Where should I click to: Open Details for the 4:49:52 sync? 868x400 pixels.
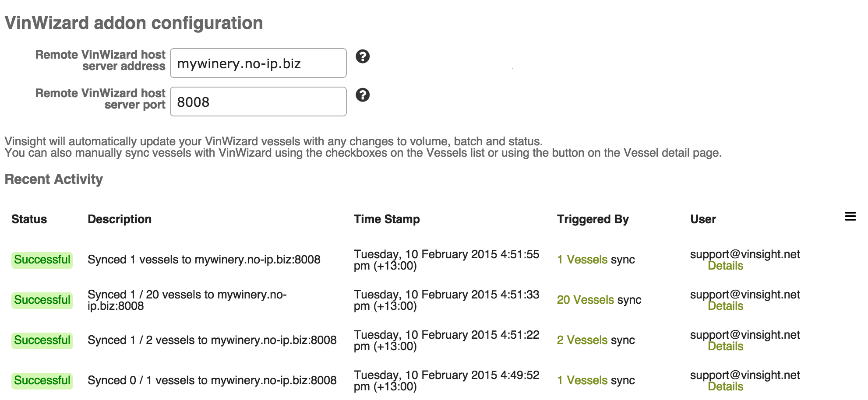pos(726,386)
